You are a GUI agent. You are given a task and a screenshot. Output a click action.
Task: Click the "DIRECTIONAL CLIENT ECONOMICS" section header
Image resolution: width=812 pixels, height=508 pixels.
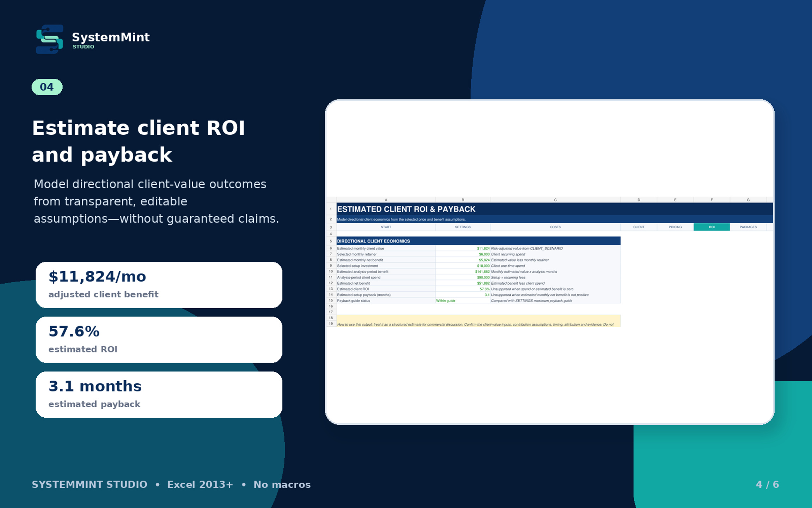coord(478,241)
